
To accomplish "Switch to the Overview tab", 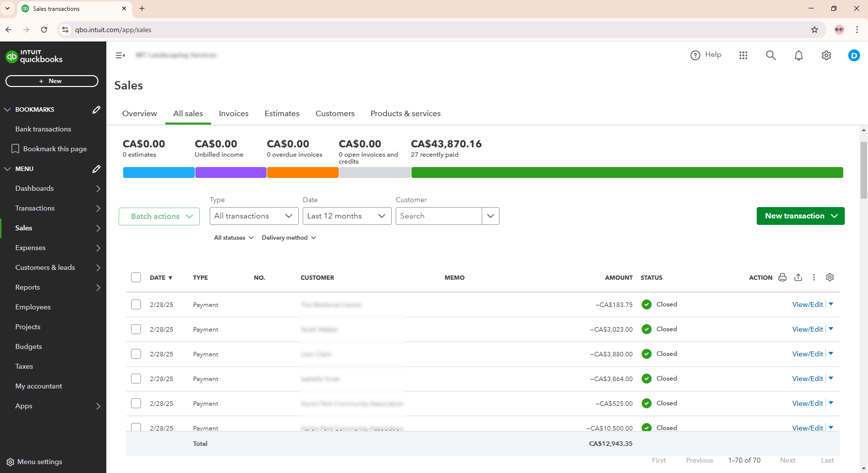I will click(x=139, y=114).
